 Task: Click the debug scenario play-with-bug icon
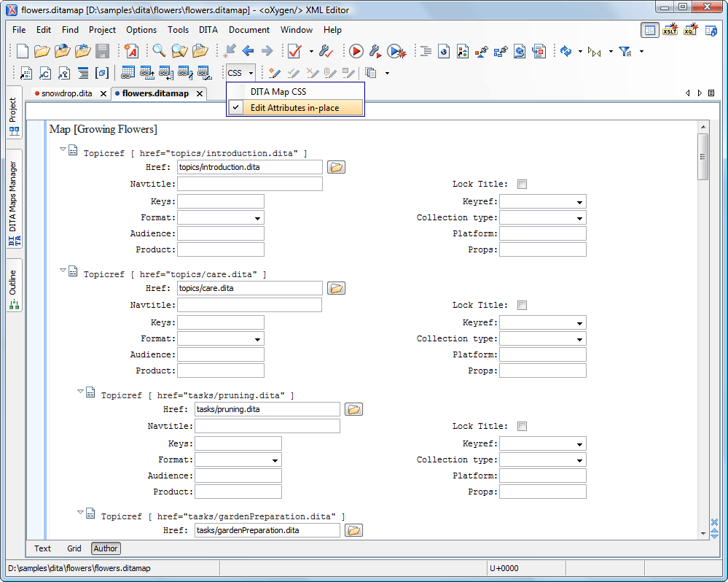(396, 51)
